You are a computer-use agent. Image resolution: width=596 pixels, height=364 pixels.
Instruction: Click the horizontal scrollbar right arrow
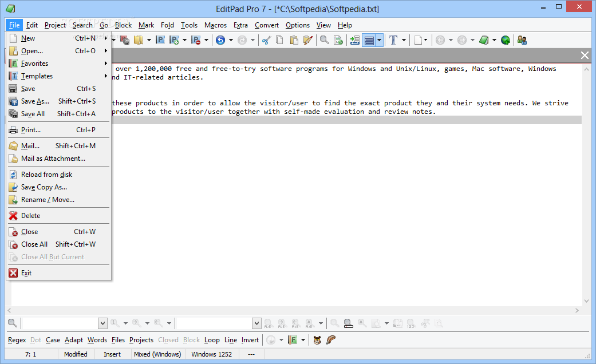click(577, 310)
